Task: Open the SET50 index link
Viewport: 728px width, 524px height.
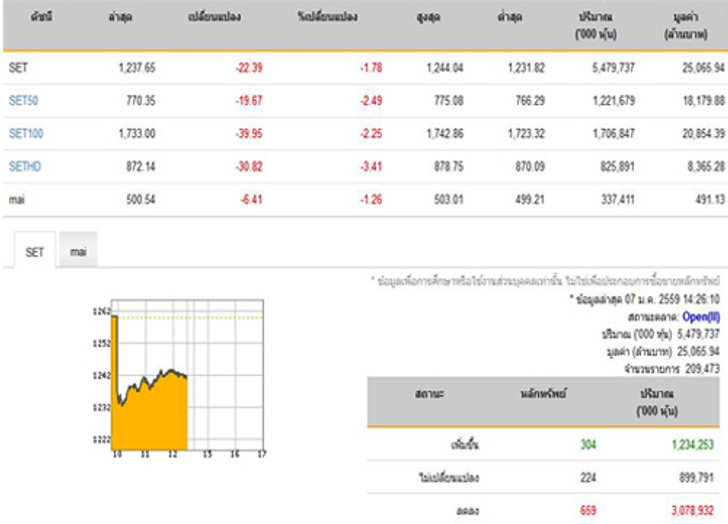Action: coord(23,100)
